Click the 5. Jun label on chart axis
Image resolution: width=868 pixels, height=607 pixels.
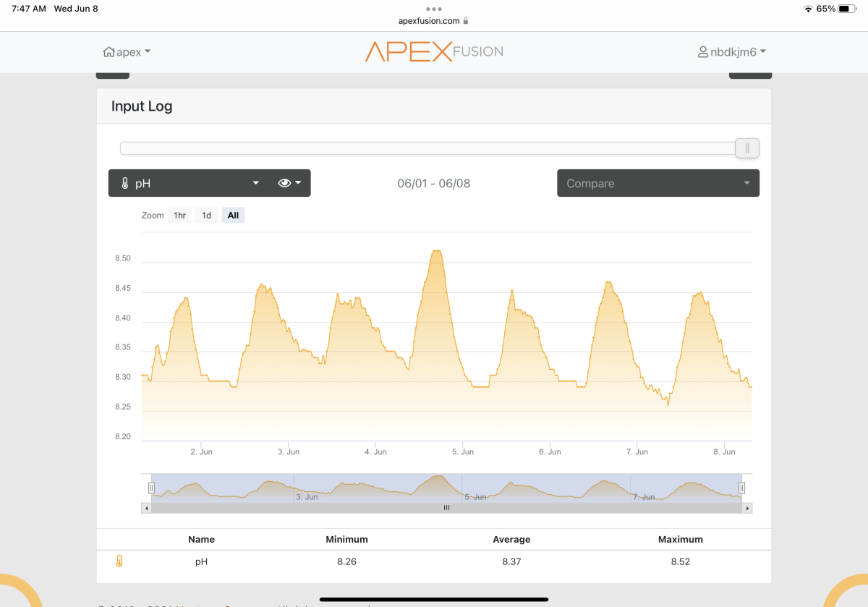click(x=463, y=452)
